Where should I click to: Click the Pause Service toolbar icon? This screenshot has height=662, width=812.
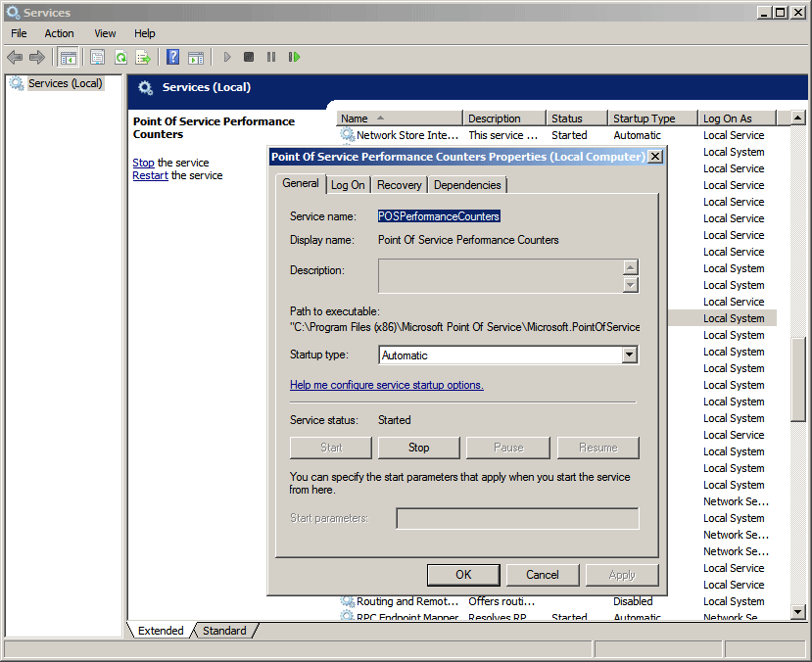[271, 58]
